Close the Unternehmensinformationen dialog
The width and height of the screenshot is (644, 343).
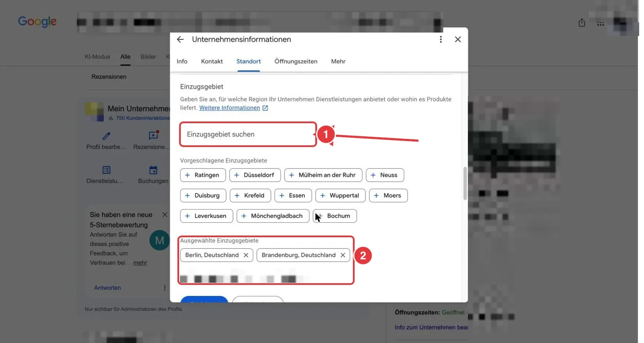click(458, 39)
